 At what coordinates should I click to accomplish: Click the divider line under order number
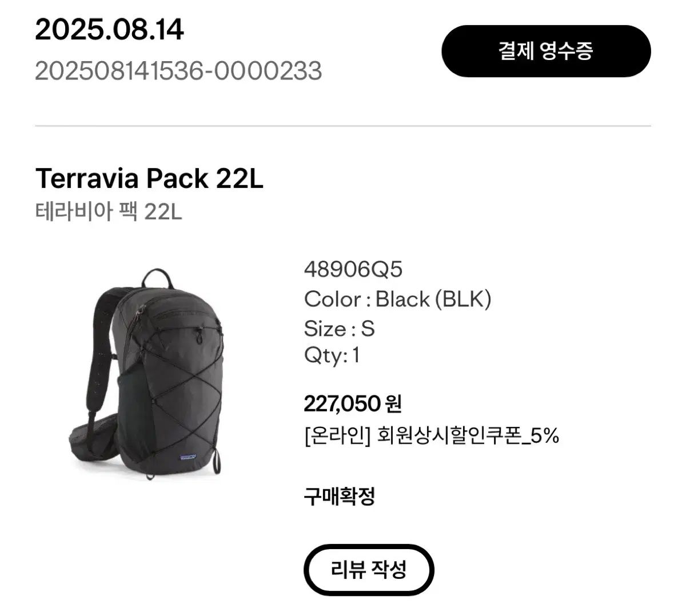point(343,126)
